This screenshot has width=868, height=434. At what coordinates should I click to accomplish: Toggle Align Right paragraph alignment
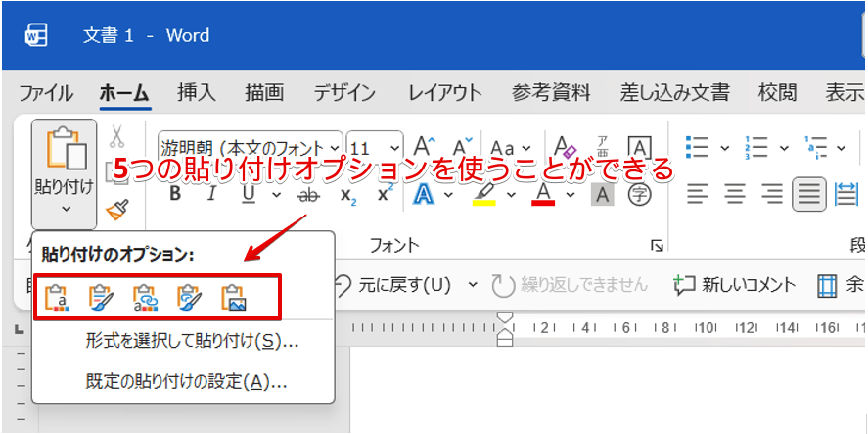click(x=771, y=195)
